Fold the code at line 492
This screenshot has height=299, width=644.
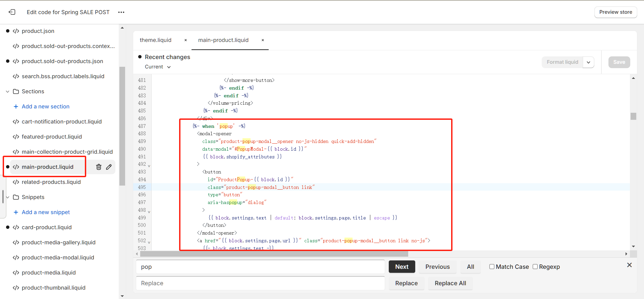[149, 166]
